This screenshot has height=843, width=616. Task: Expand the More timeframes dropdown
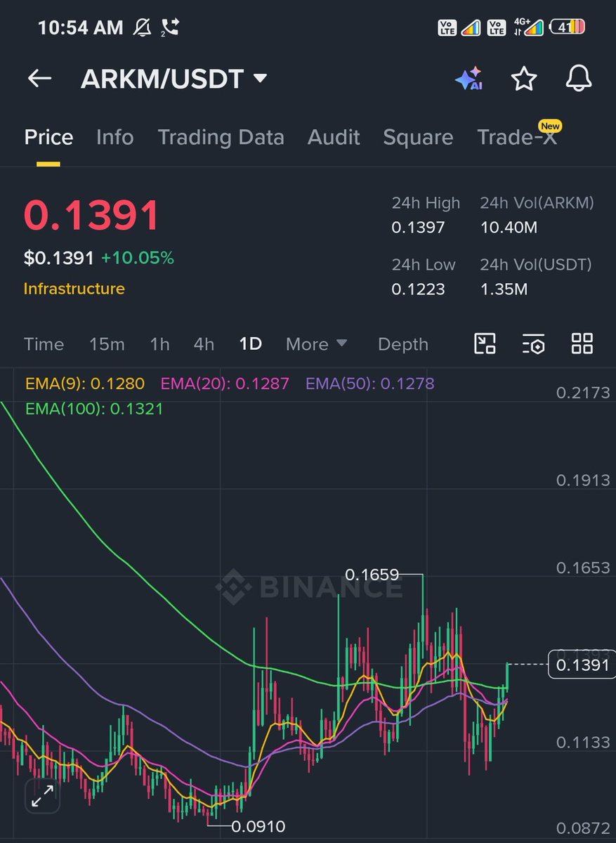317,344
